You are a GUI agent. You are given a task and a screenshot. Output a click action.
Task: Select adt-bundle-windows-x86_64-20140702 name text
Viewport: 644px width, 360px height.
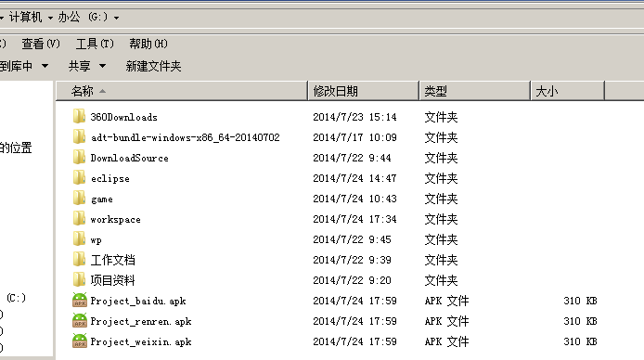[x=186, y=137]
